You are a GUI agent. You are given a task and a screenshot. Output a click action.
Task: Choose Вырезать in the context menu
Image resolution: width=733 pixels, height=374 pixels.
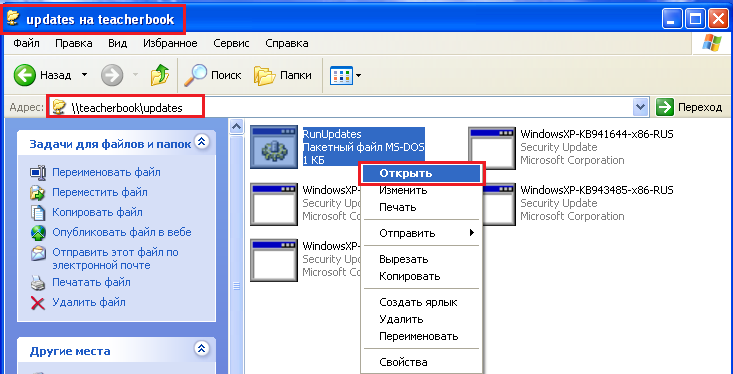422,259
